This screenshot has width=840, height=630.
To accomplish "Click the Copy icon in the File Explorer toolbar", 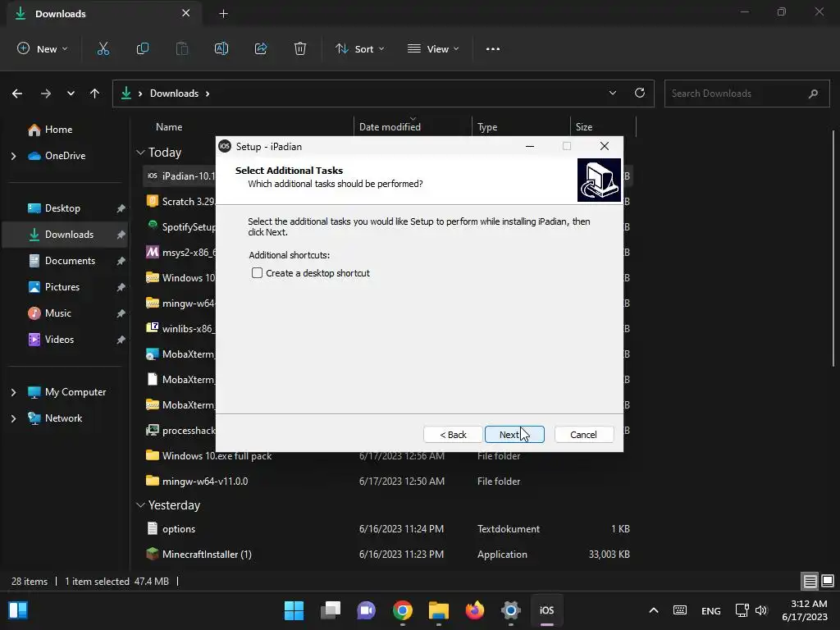I will click(x=143, y=48).
